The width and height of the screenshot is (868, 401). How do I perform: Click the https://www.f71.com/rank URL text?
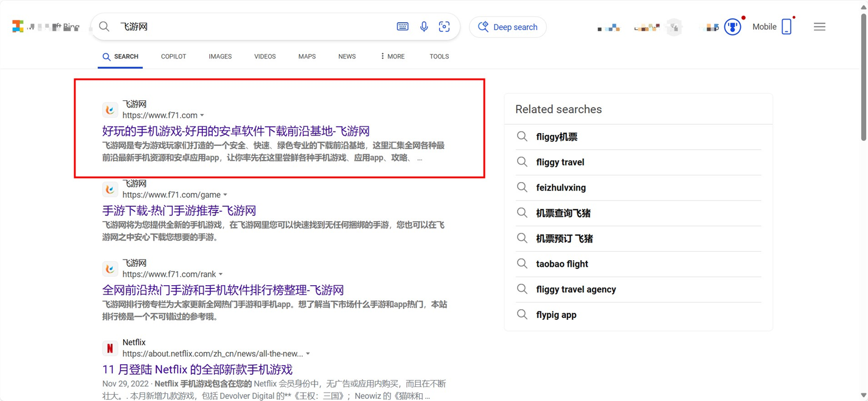(x=169, y=275)
